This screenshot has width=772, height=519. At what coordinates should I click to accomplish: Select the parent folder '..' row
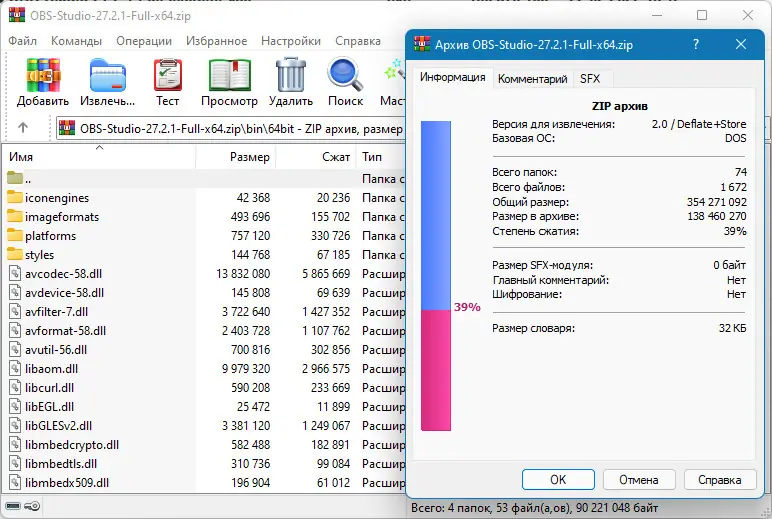204,178
